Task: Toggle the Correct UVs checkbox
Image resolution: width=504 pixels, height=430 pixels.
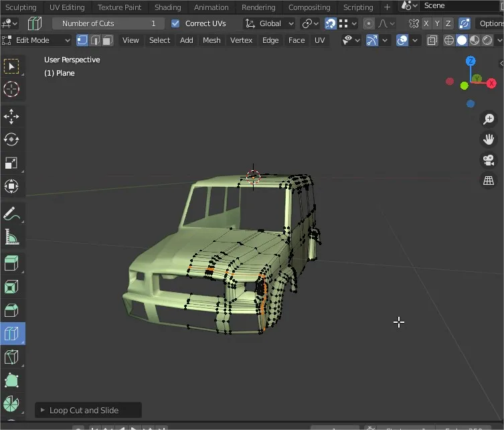Action: pos(175,23)
